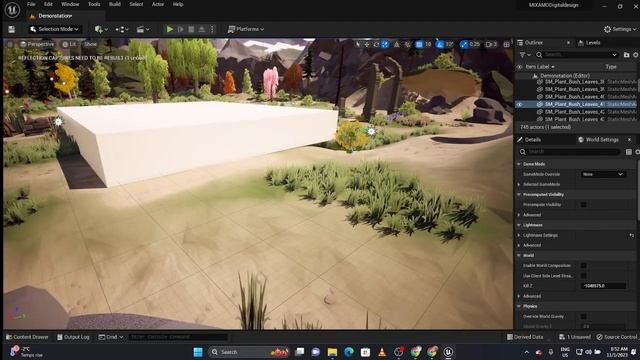
Task: Open the Build menu
Action: click(x=115, y=4)
